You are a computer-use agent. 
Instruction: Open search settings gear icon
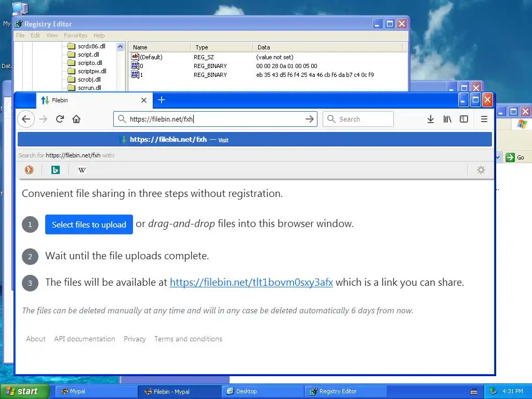click(x=481, y=170)
